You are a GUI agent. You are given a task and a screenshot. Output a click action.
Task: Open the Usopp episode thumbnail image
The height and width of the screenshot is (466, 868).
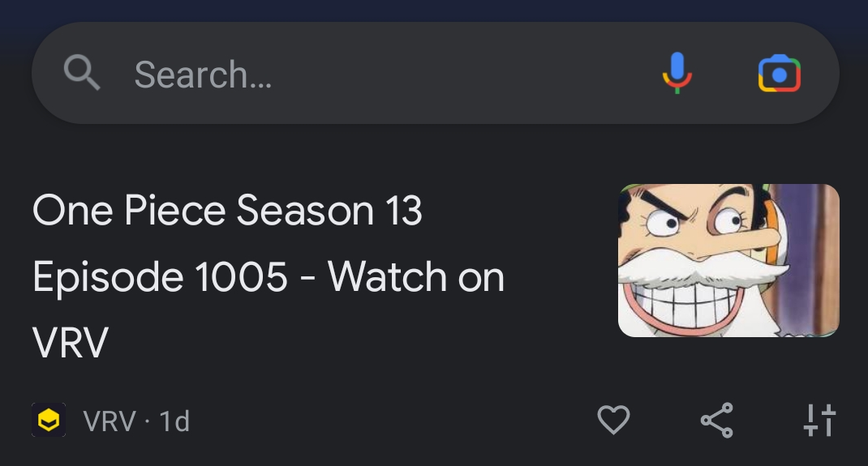coord(728,260)
